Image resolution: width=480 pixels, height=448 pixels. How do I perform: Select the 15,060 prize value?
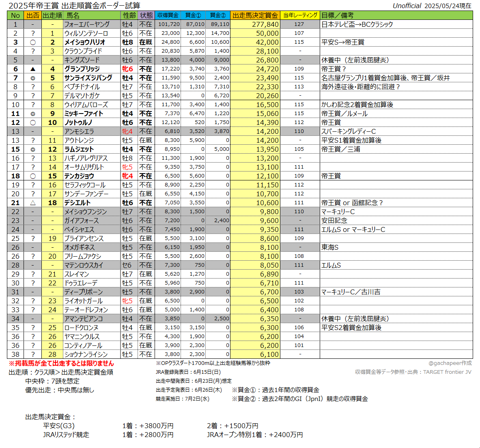click(x=267, y=114)
